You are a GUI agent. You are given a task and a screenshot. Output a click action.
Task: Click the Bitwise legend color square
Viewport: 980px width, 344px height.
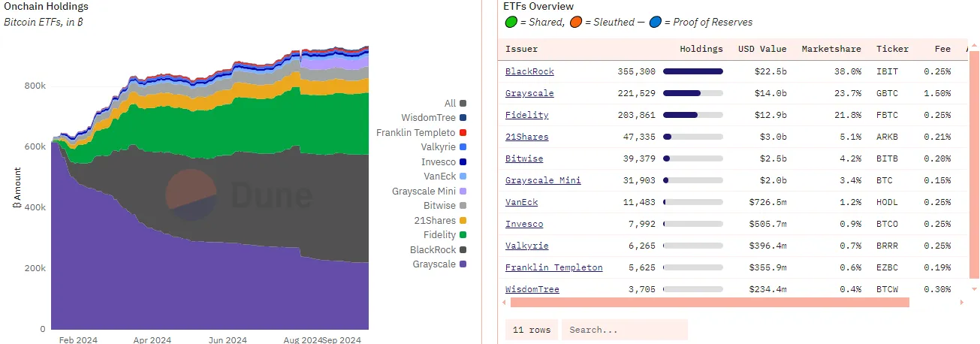point(463,206)
